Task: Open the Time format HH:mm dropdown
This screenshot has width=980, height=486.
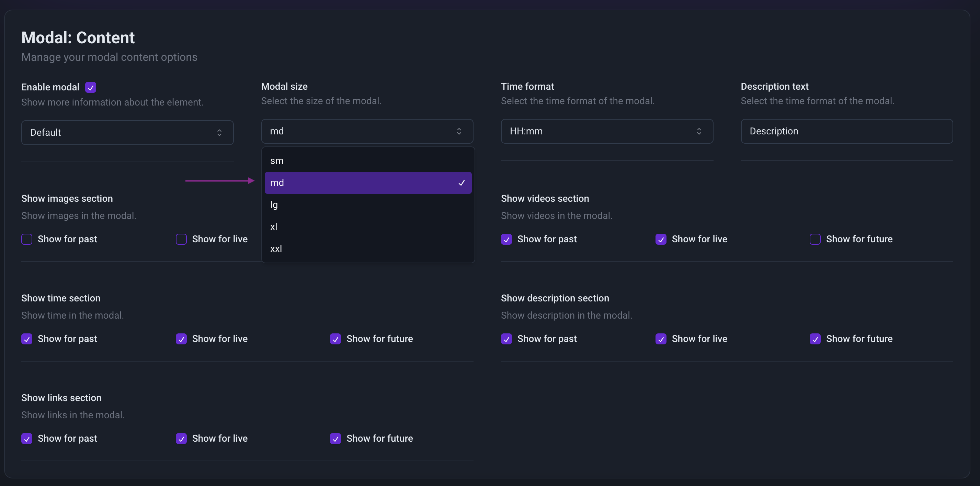Action: [x=607, y=131]
